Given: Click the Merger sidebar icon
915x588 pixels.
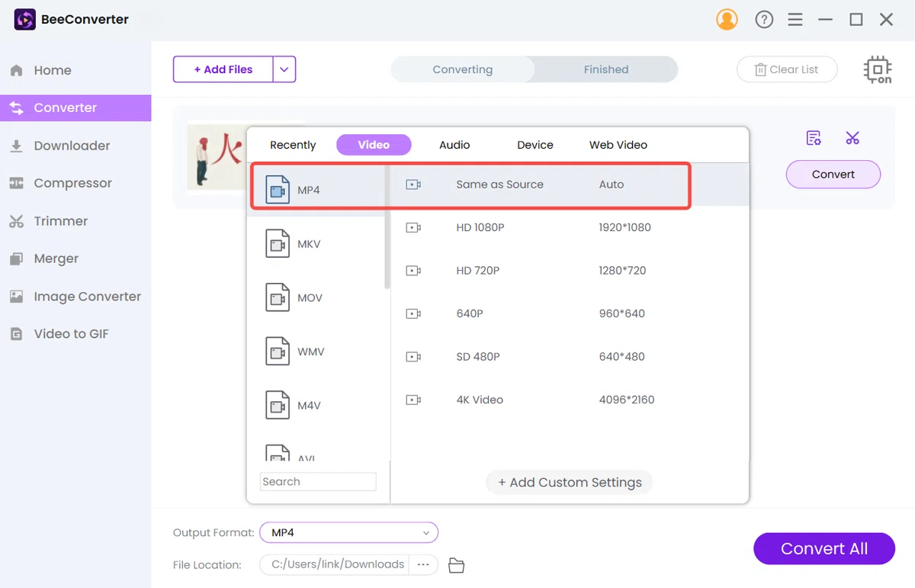Looking at the screenshot, I should tap(16, 259).
